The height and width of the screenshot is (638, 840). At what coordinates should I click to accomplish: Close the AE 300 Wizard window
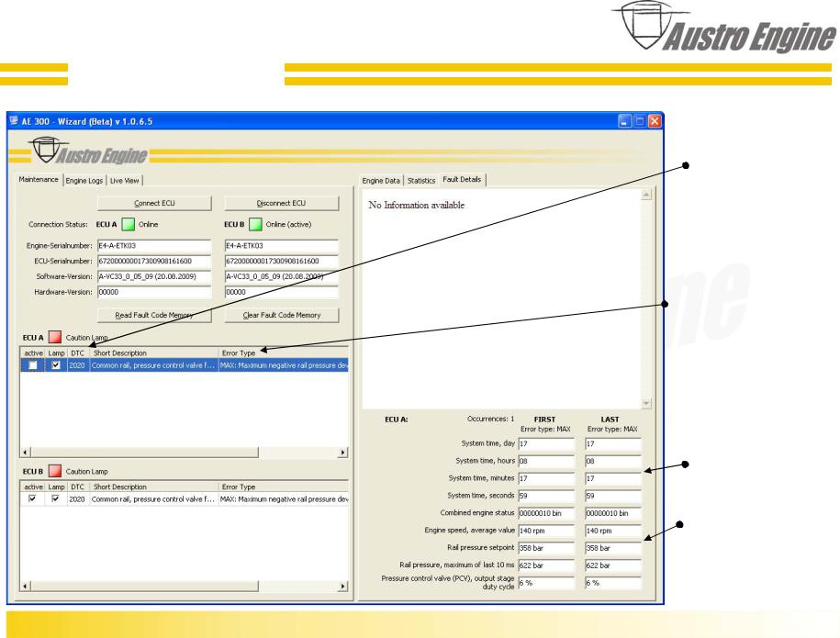point(655,121)
